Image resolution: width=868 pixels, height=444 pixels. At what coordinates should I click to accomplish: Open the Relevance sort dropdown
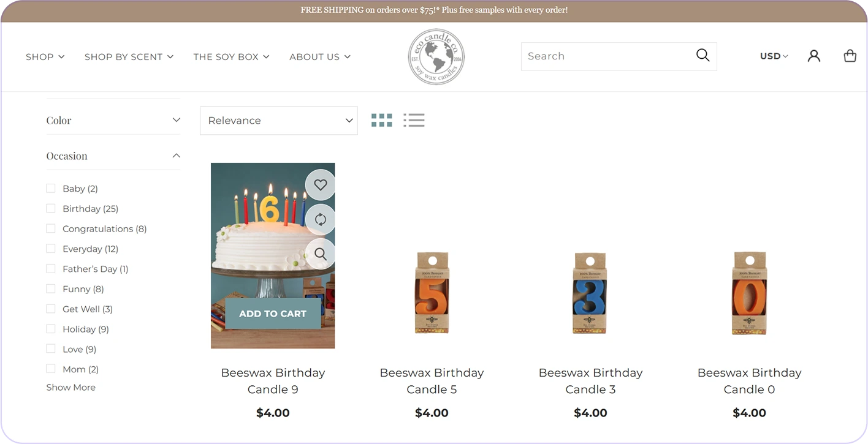click(x=278, y=121)
